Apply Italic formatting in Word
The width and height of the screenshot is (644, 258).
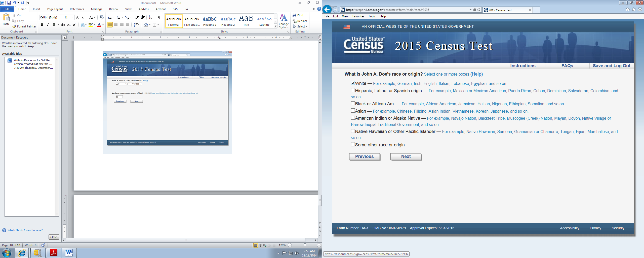pyautogui.click(x=48, y=25)
